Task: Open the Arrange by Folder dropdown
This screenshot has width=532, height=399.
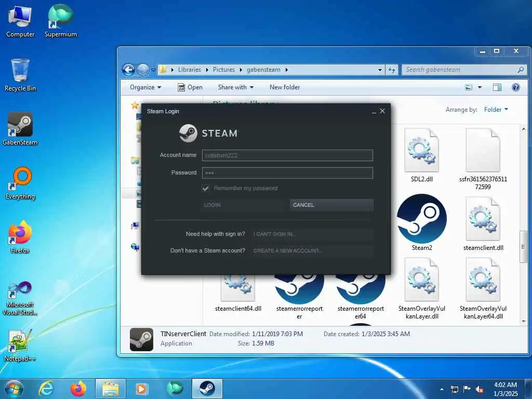Action: pyautogui.click(x=496, y=110)
